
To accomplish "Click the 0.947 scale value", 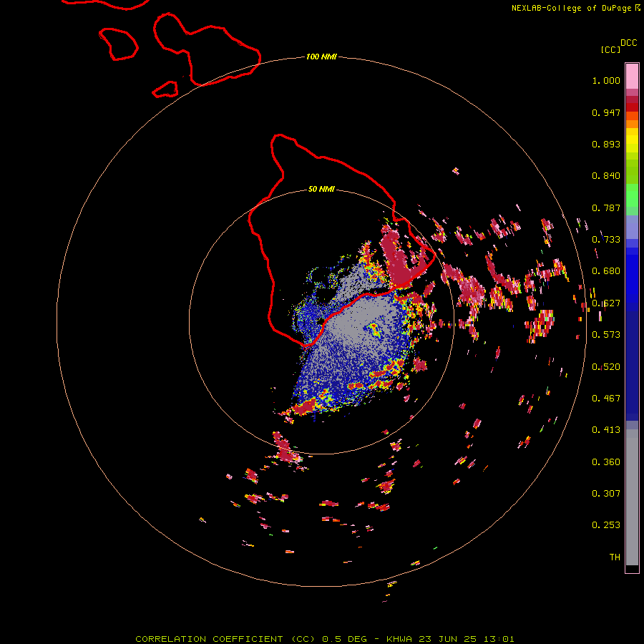I will pyautogui.click(x=606, y=112).
